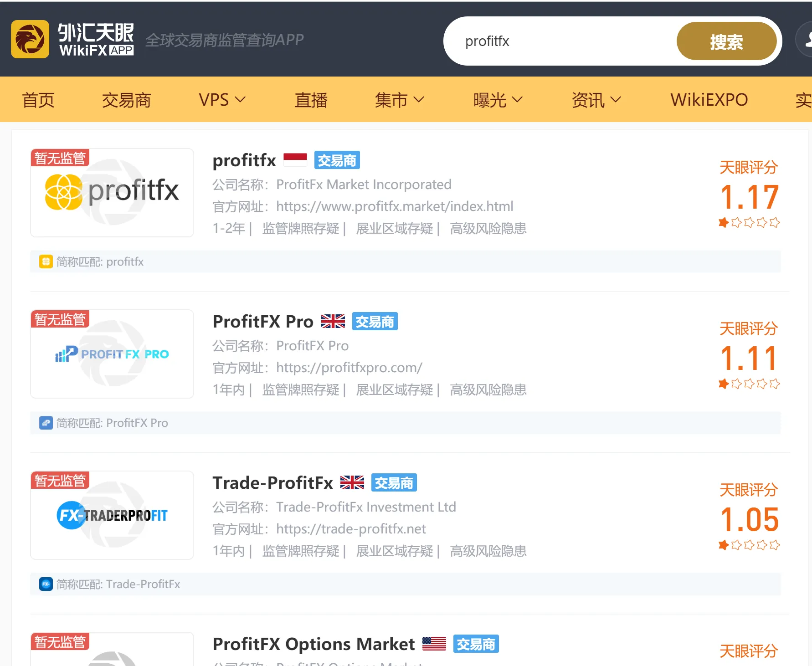Click the profitfx logo thumbnail
The width and height of the screenshot is (812, 666).
click(x=112, y=193)
